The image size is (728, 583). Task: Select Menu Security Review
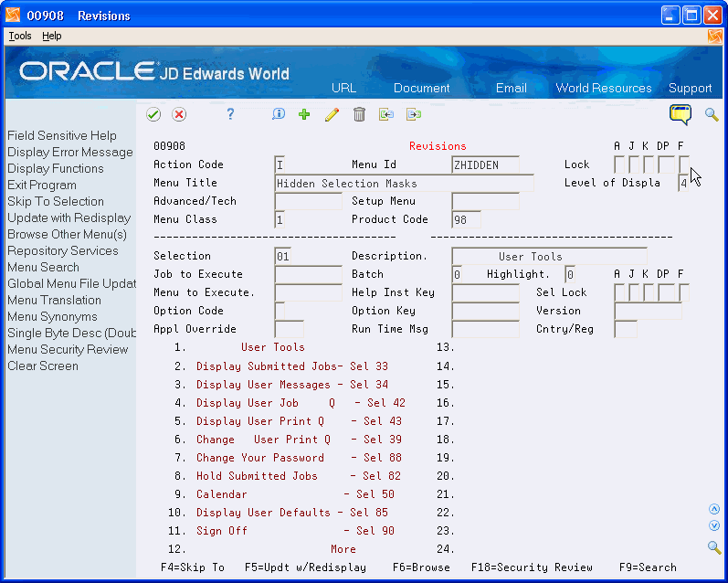coord(68,350)
